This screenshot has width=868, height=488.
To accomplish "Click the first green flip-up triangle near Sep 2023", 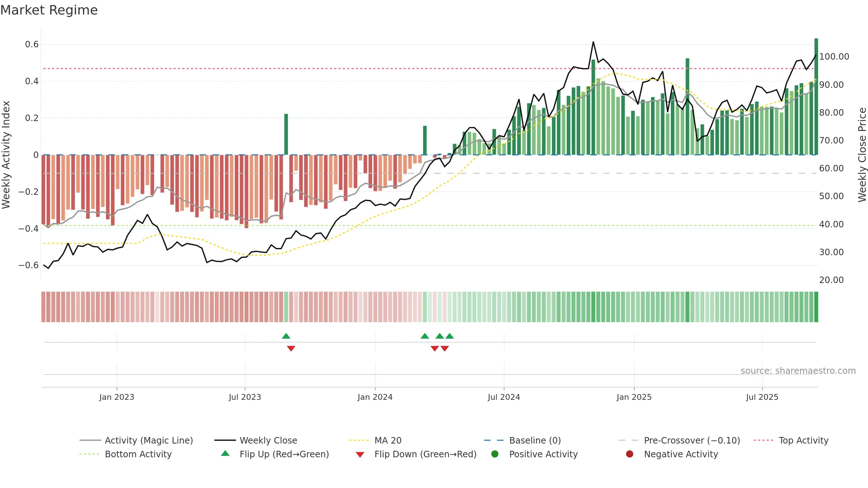I will coord(286,336).
